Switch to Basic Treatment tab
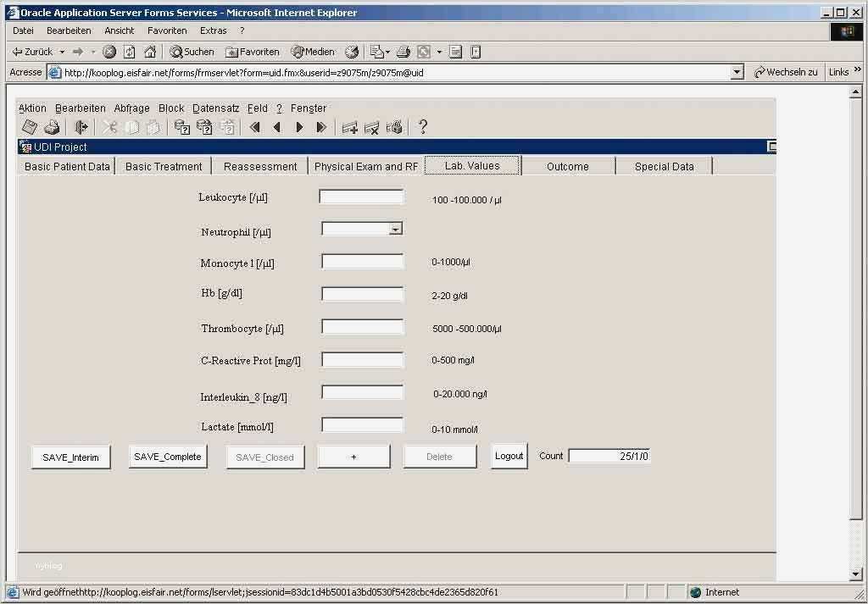 pos(164,167)
